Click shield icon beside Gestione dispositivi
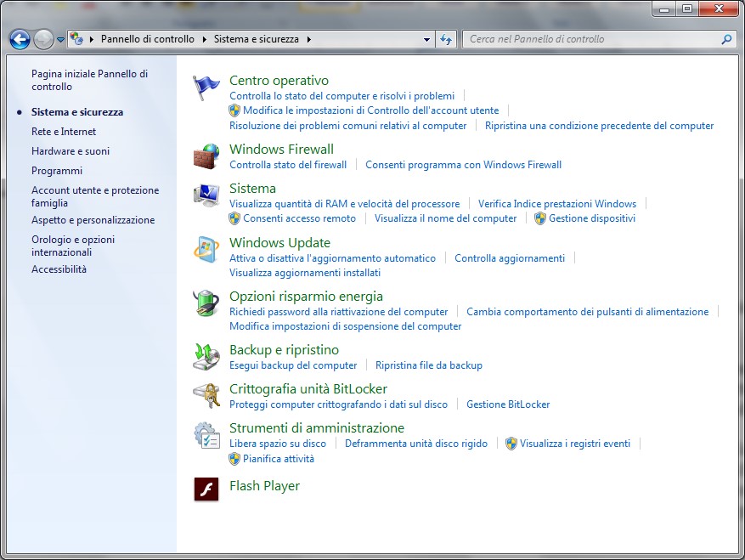 [539, 218]
